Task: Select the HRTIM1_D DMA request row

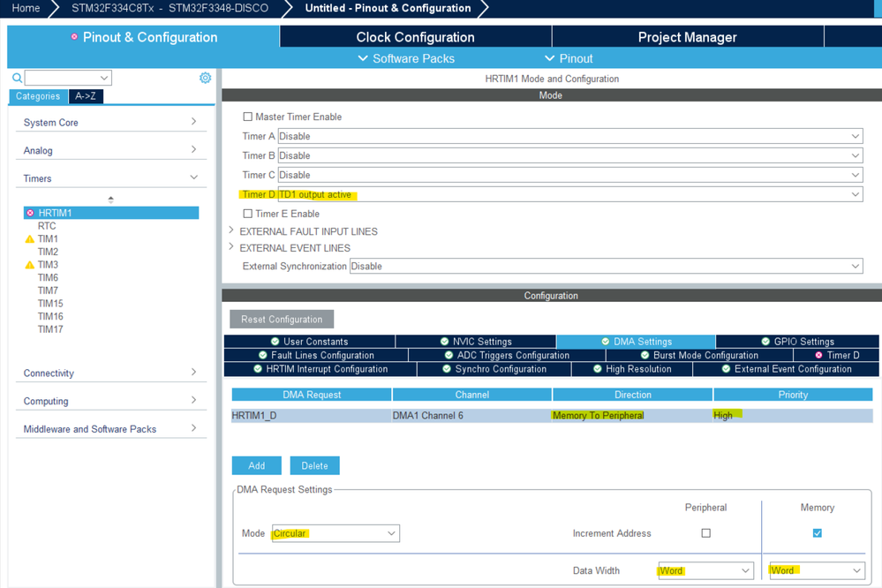Action: [x=552, y=415]
